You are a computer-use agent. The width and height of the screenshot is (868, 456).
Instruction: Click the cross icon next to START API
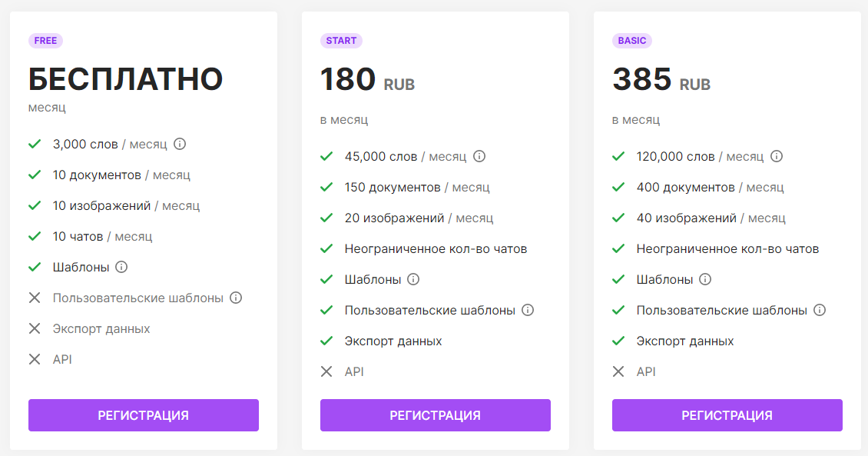pyautogui.click(x=326, y=371)
